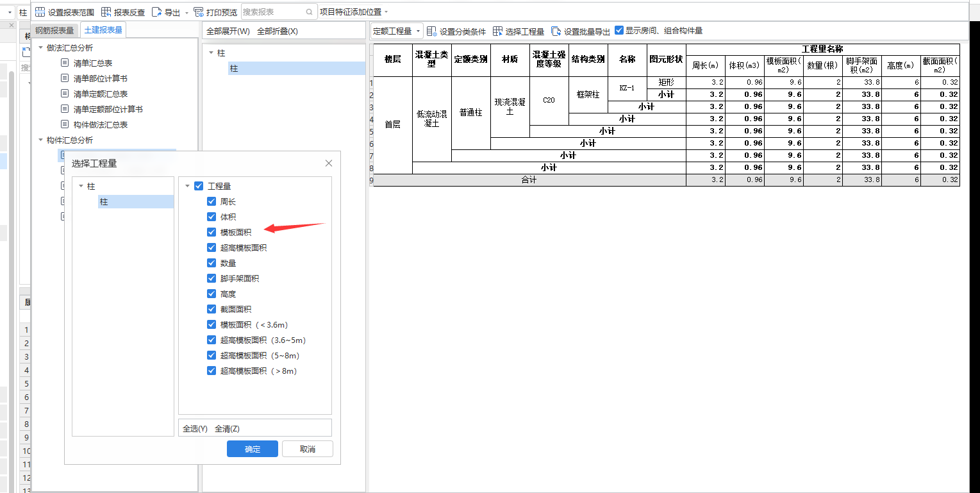Collapse 工程量 node in the dialog
980x493 pixels.
(x=187, y=186)
